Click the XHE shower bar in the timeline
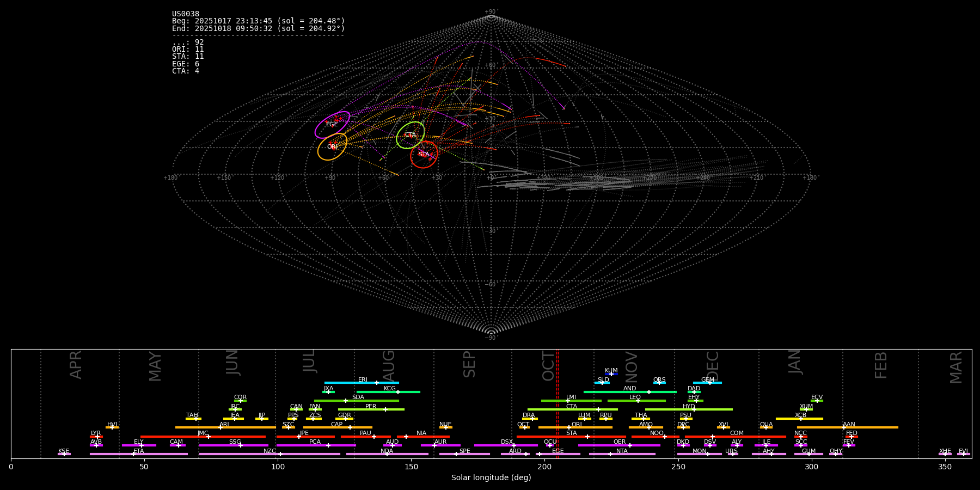 tap(945, 454)
